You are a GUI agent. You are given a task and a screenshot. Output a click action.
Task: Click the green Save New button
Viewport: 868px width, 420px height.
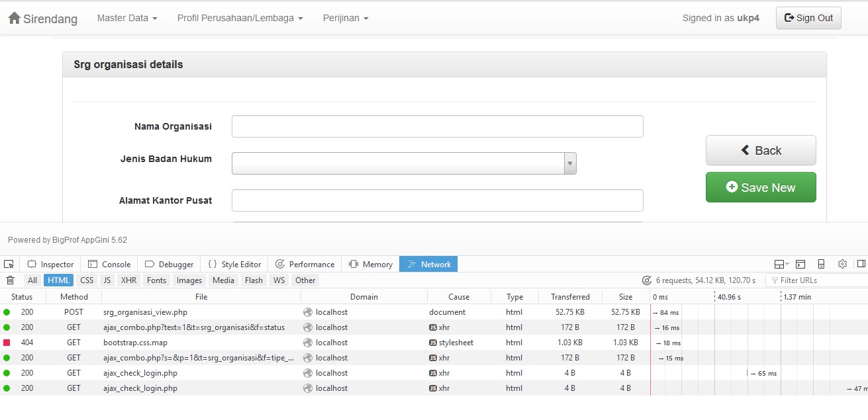pos(761,187)
